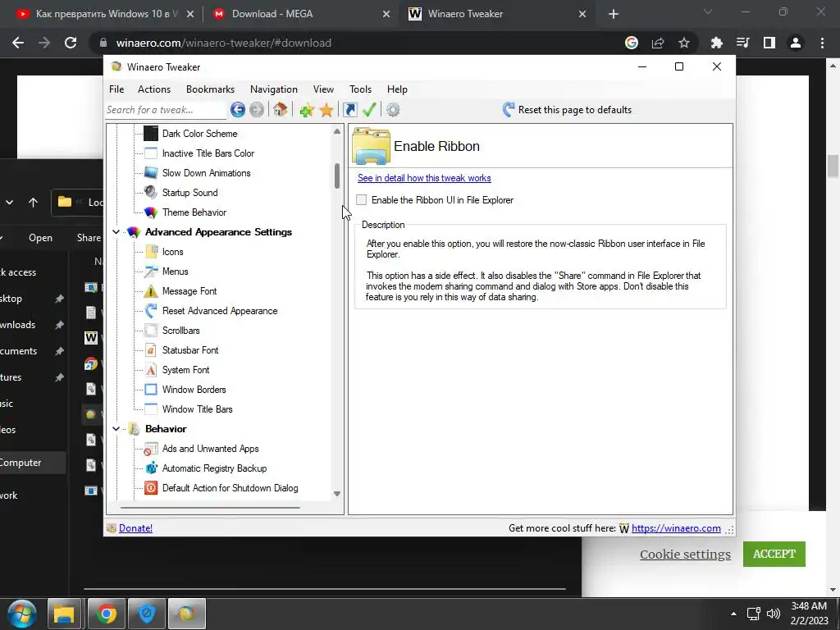Open 'See in detail how this tweak works' link
This screenshot has height=630, width=840.
pyautogui.click(x=424, y=178)
